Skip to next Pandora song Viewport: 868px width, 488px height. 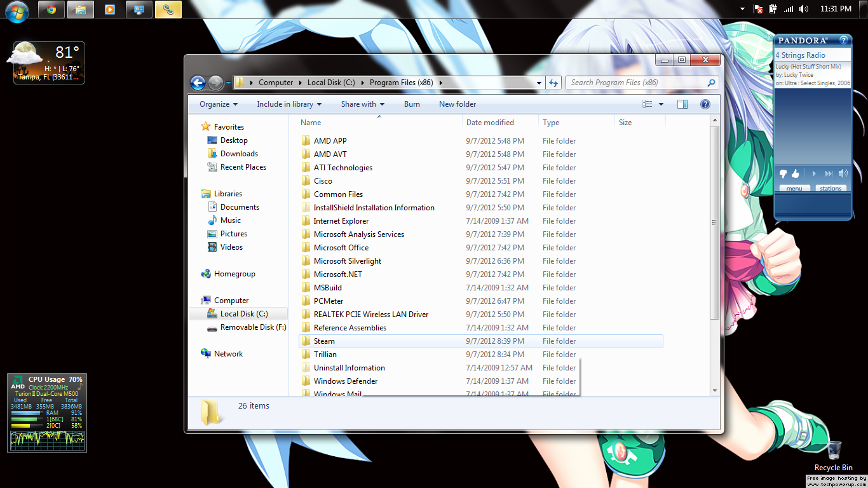(x=829, y=173)
